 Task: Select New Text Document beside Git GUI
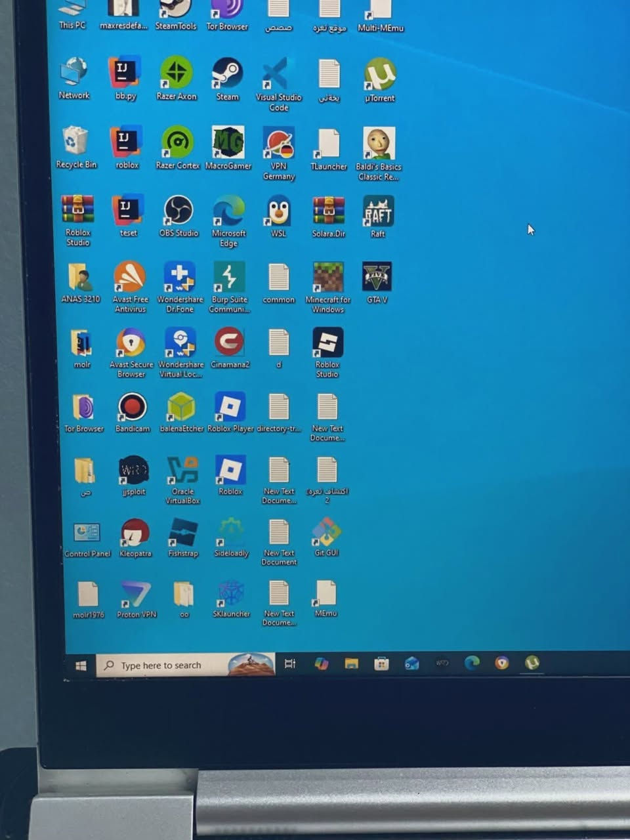[279, 532]
